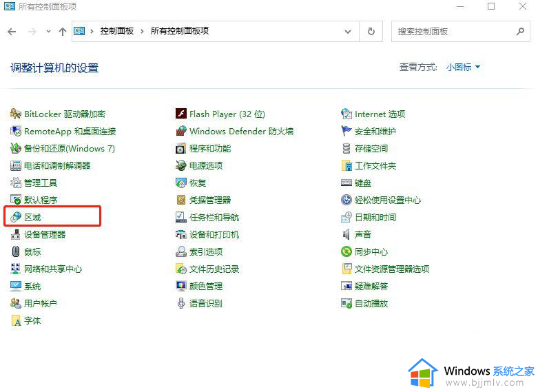The width and height of the screenshot is (538, 392).
Task: Click the 颜色管理 icon
Action: 180,286
